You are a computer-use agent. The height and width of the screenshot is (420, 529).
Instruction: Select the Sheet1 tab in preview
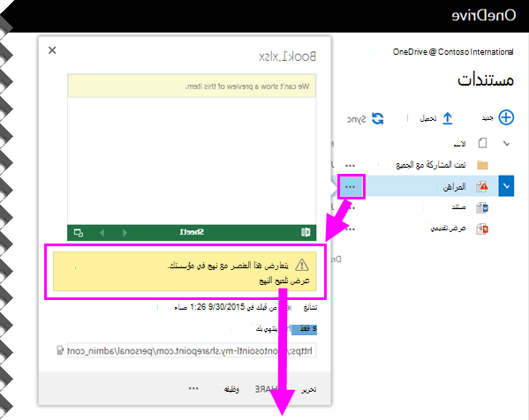(x=192, y=232)
